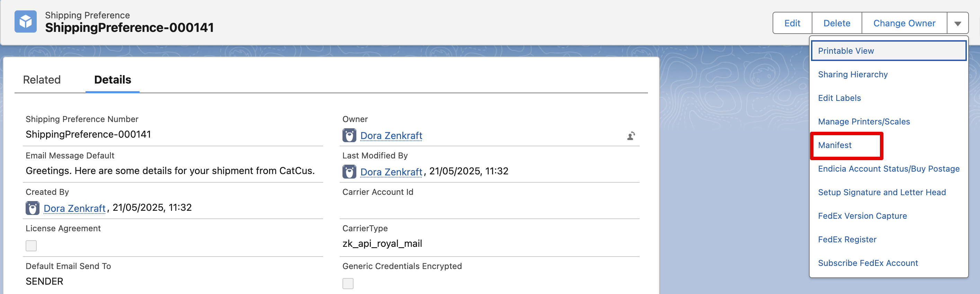Click the Shipping Preference cube icon
This screenshot has height=294, width=980.
(26, 22)
